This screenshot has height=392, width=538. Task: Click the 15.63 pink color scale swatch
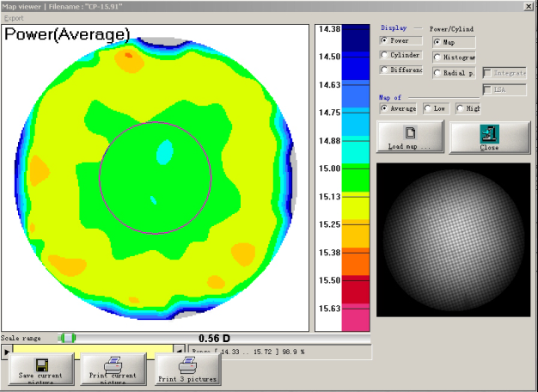354,319
